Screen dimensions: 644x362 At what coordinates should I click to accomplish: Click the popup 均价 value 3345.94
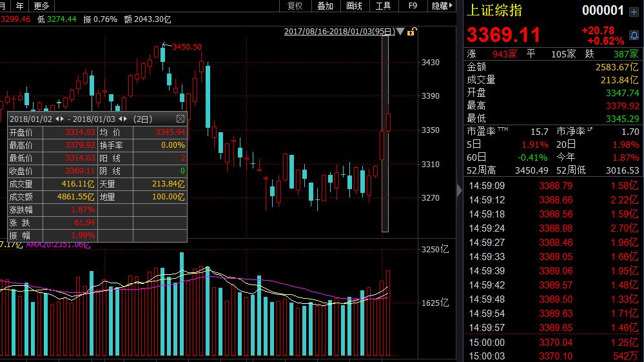point(170,132)
